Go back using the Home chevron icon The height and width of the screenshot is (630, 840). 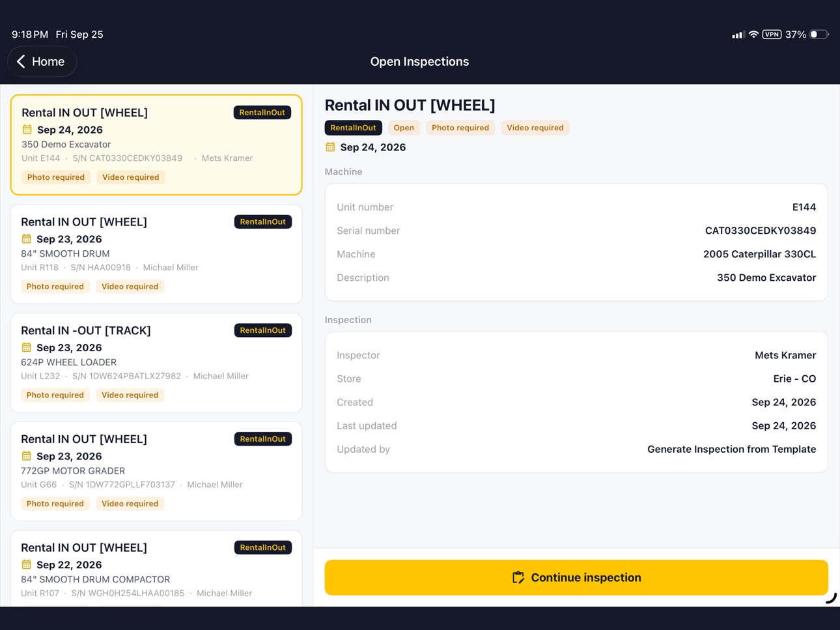tap(21, 61)
